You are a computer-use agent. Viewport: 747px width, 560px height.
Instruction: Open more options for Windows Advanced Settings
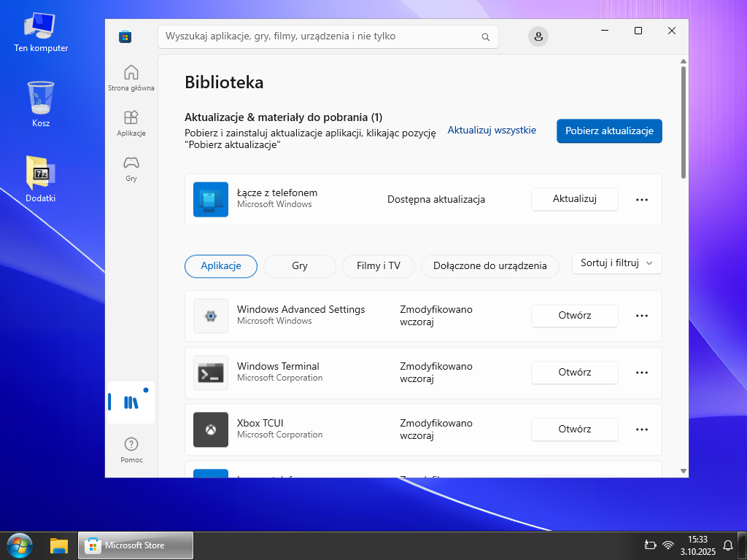(642, 316)
